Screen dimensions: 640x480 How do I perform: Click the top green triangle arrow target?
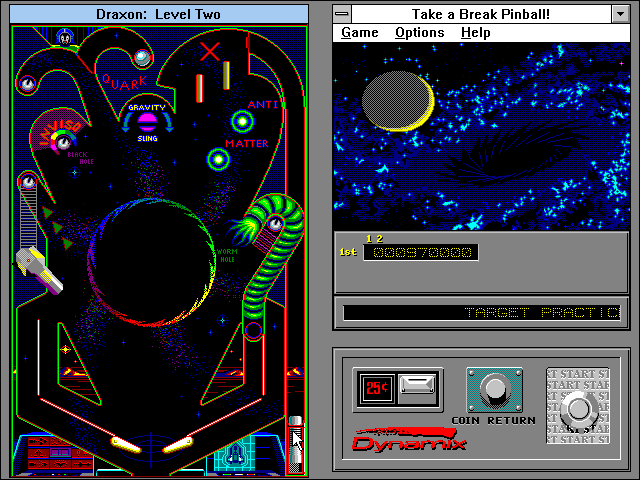pyautogui.click(x=48, y=213)
